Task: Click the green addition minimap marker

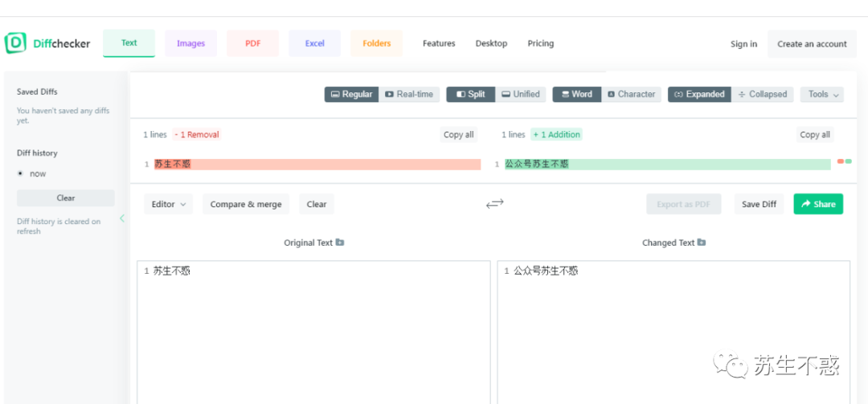Action: [x=849, y=161]
